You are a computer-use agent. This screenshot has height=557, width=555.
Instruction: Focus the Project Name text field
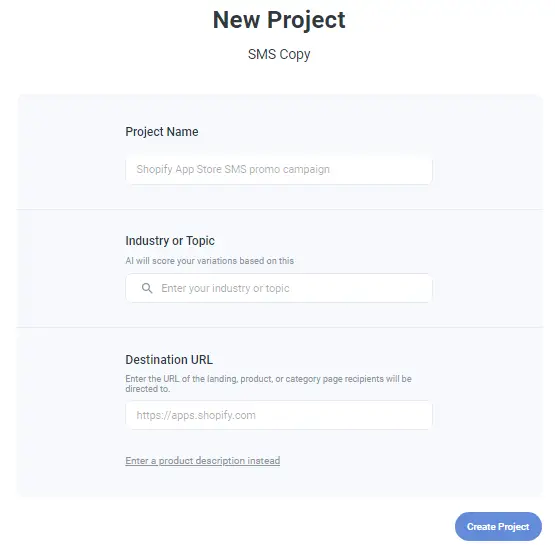pyautogui.click(x=279, y=169)
